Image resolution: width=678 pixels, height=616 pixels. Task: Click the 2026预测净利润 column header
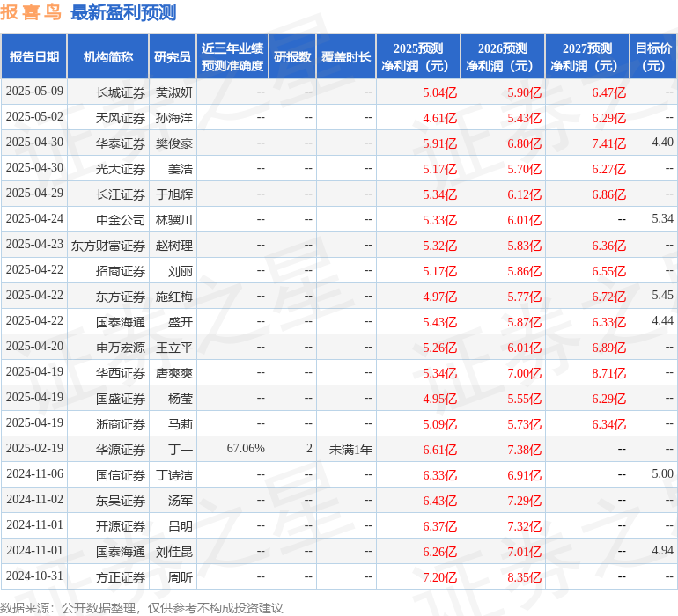[x=503, y=56]
